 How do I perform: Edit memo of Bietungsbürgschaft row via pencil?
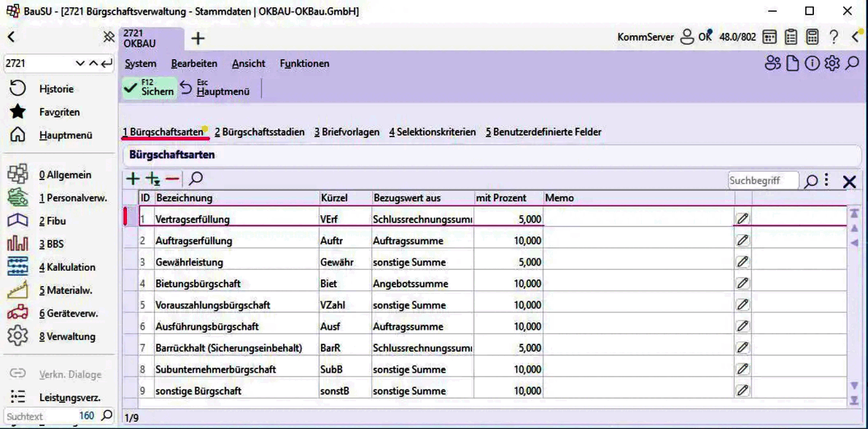(743, 283)
